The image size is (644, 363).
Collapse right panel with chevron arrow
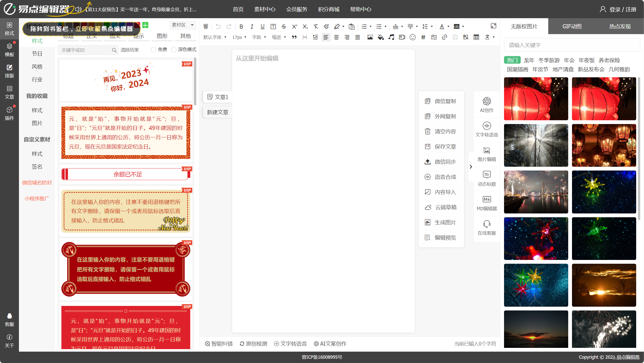471,167
